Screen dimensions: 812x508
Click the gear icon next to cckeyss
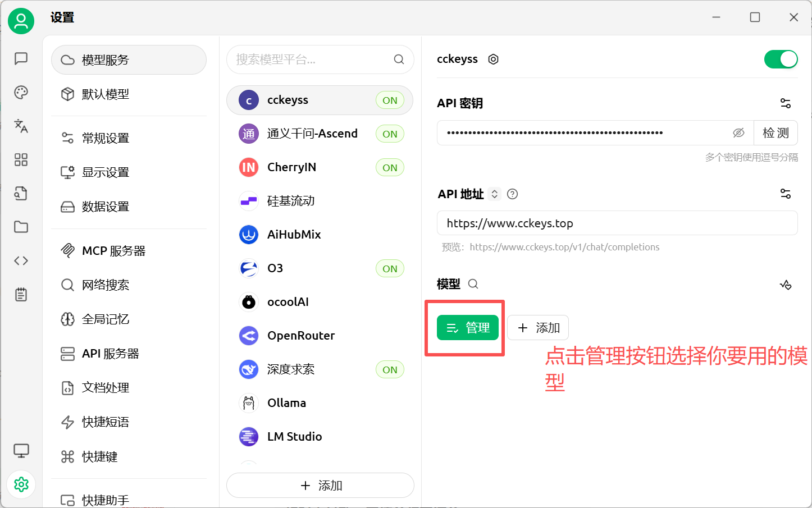click(x=492, y=59)
